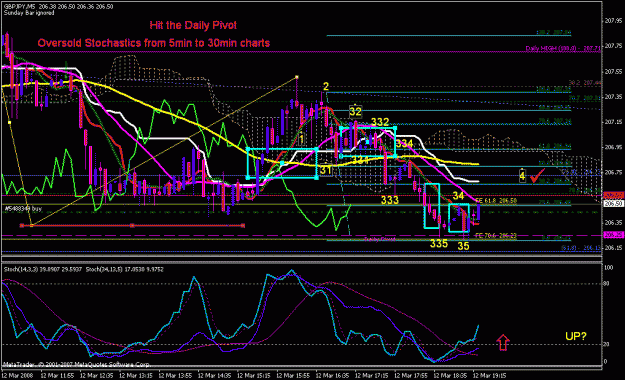Select the 206.95 price axis value
625x380 pixels.
(613, 147)
